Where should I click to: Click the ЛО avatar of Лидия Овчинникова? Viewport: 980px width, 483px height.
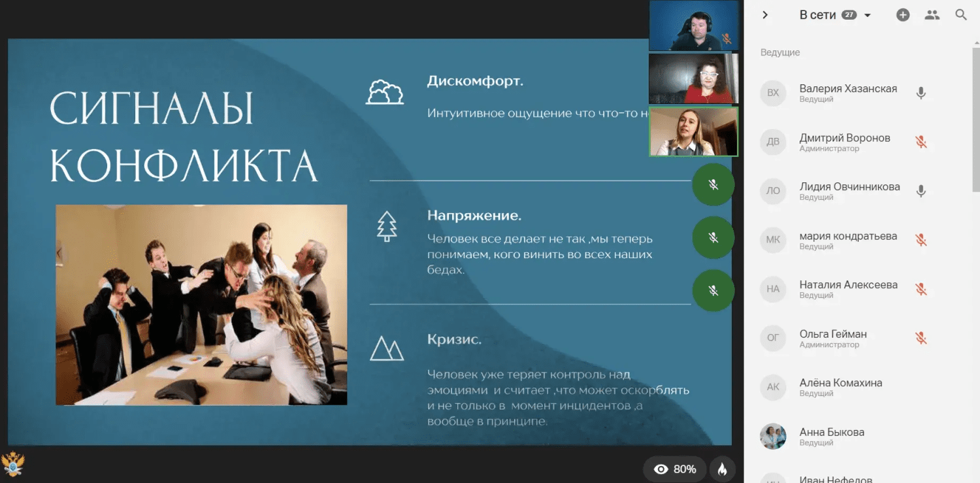click(773, 191)
